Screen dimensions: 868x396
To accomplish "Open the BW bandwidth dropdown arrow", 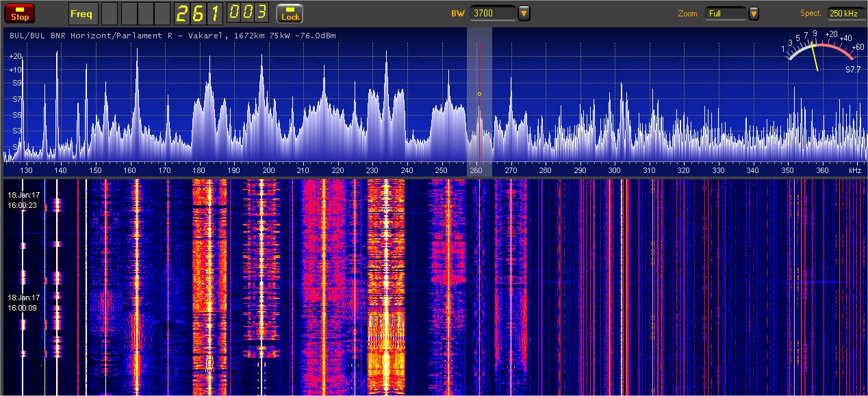I will [x=524, y=13].
